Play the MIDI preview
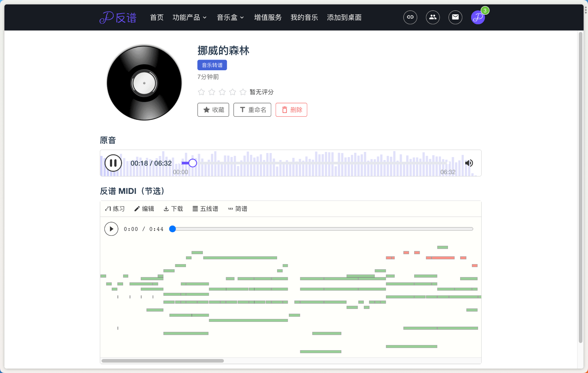Image resolution: width=588 pixels, height=373 pixels. [111, 229]
